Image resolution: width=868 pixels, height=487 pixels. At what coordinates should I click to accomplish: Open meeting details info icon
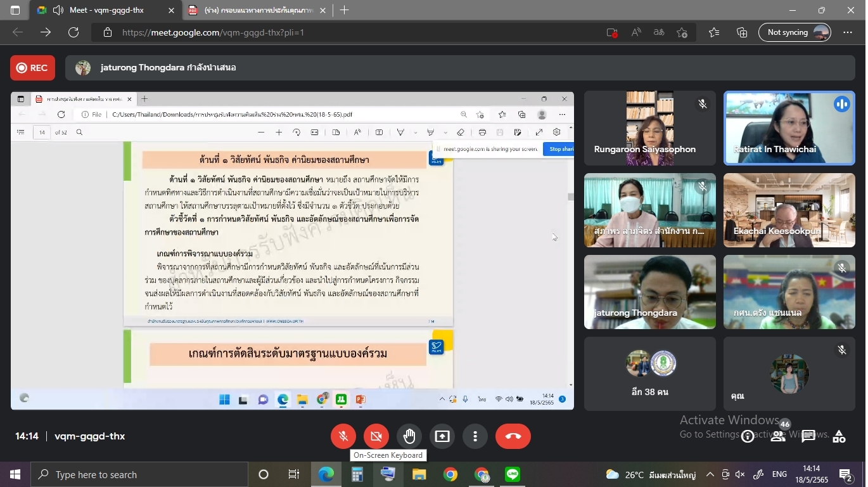coord(748,436)
